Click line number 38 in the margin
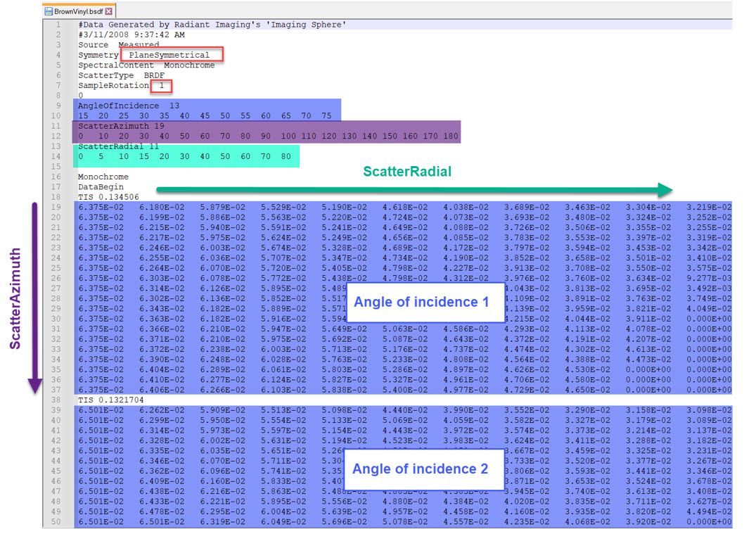The width and height of the screenshot is (756, 534). 56,400
